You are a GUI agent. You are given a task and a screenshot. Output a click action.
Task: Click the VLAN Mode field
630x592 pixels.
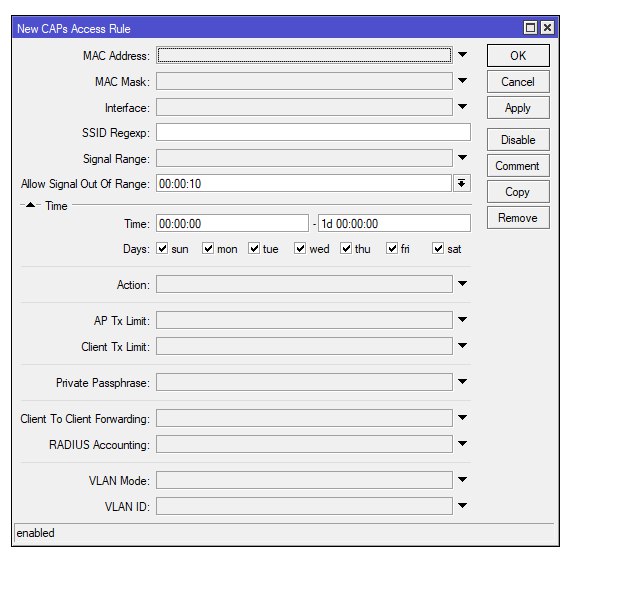[x=304, y=480]
